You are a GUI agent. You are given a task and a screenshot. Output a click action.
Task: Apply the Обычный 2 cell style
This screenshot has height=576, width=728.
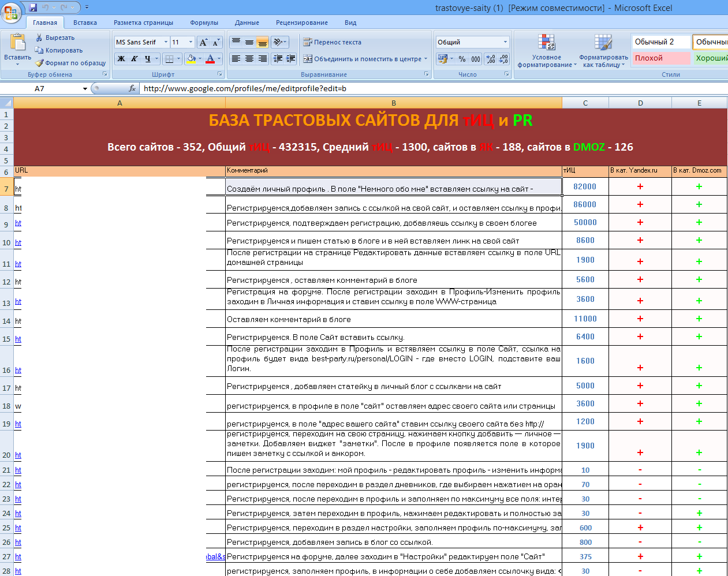660,42
